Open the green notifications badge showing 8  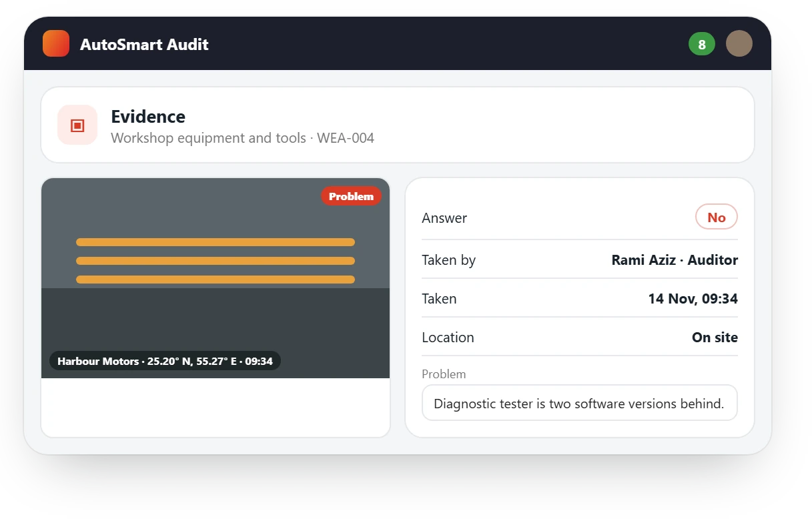tap(702, 44)
